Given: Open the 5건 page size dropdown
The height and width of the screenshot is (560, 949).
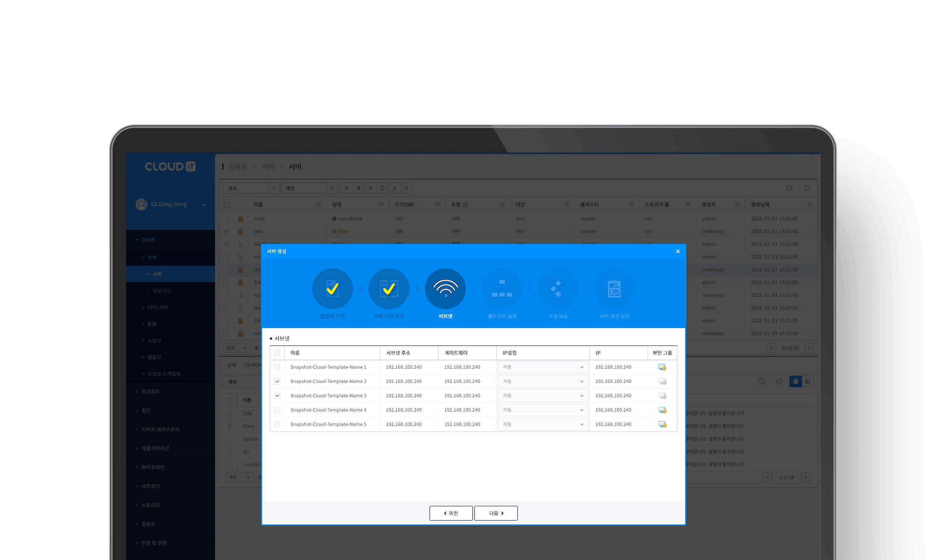Looking at the screenshot, I should coord(240,477).
